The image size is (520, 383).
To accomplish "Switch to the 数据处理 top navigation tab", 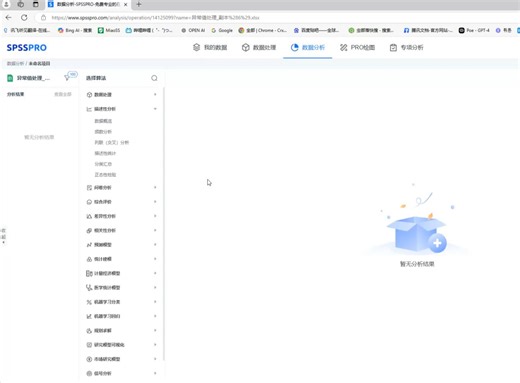I will pyautogui.click(x=259, y=47).
